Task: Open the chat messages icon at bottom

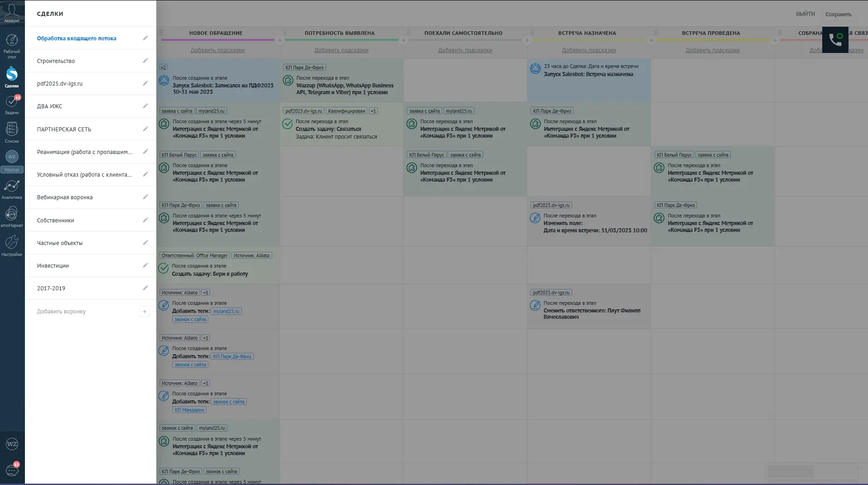Action: (12, 470)
